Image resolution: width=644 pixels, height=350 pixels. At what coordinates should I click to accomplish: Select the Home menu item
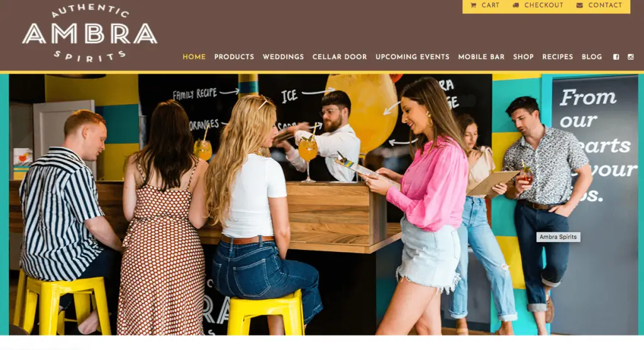(x=194, y=57)
